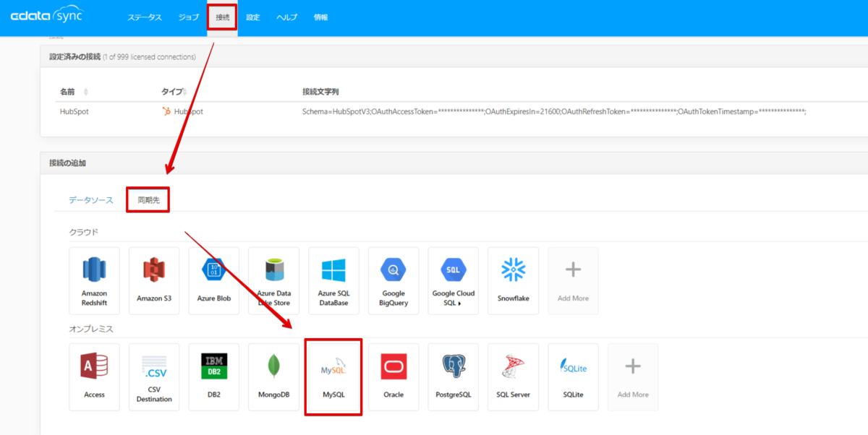Sort connections by 名前 column arrows
The width and height of the screenshot is (868, 435).
click(86, 92)
